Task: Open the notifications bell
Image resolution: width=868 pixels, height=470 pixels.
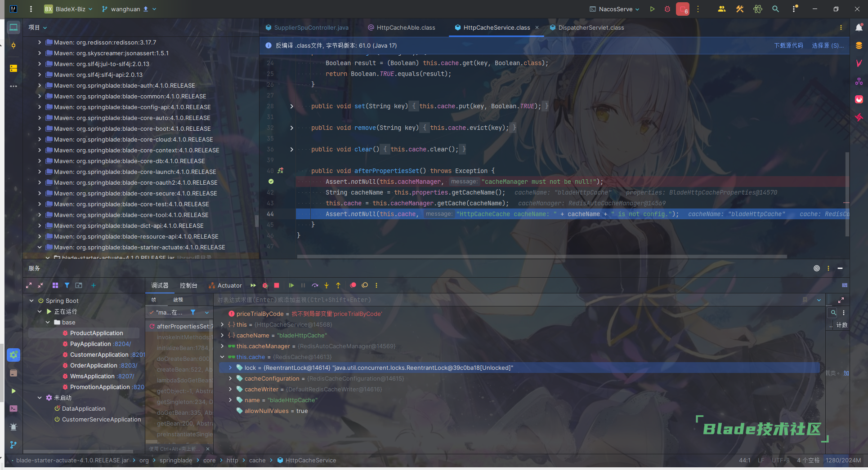Action: pos(859,27)
